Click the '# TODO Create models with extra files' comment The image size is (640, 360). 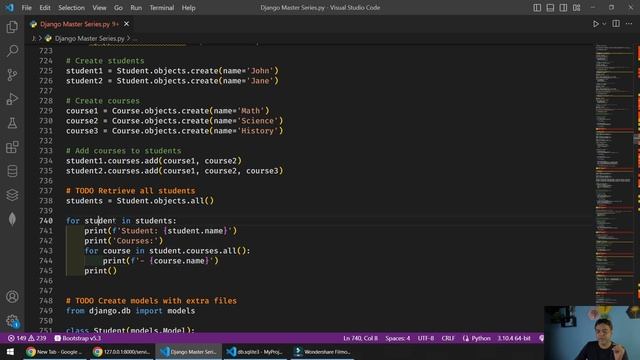point(151,301)
